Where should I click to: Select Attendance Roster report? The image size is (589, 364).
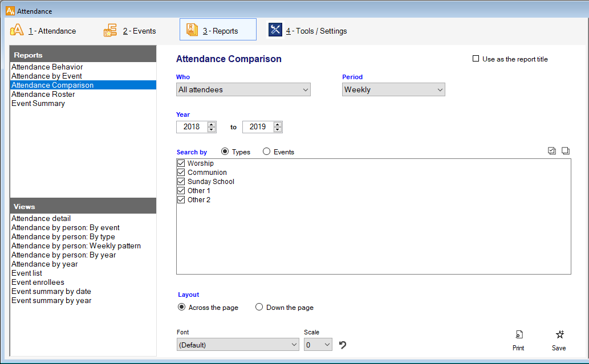43,95
